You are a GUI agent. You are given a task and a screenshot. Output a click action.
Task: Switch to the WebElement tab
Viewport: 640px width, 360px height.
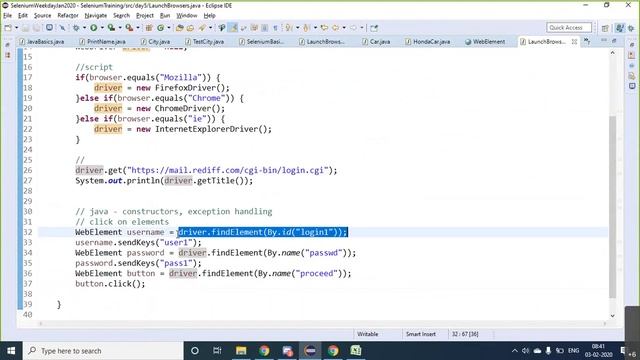[x=485, y=42]
